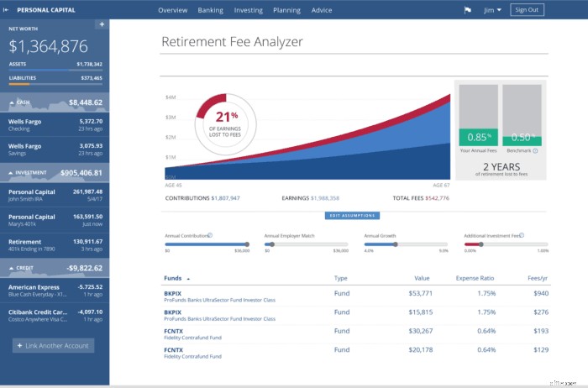Open the Advice menu
The image size is (588, 388).
(322, 10)
